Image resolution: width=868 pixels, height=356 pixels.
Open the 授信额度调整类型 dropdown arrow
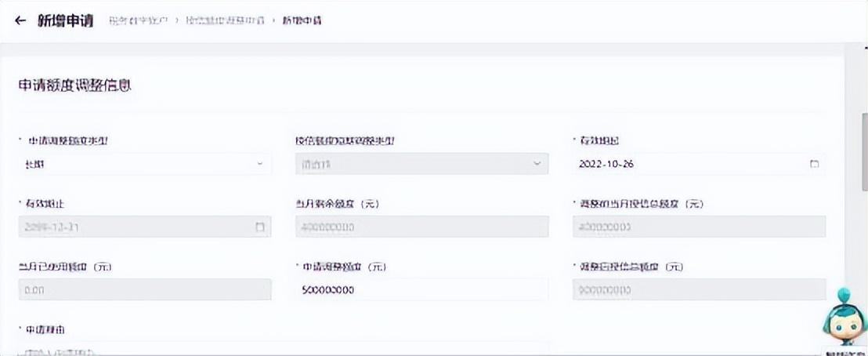(537, 164)
